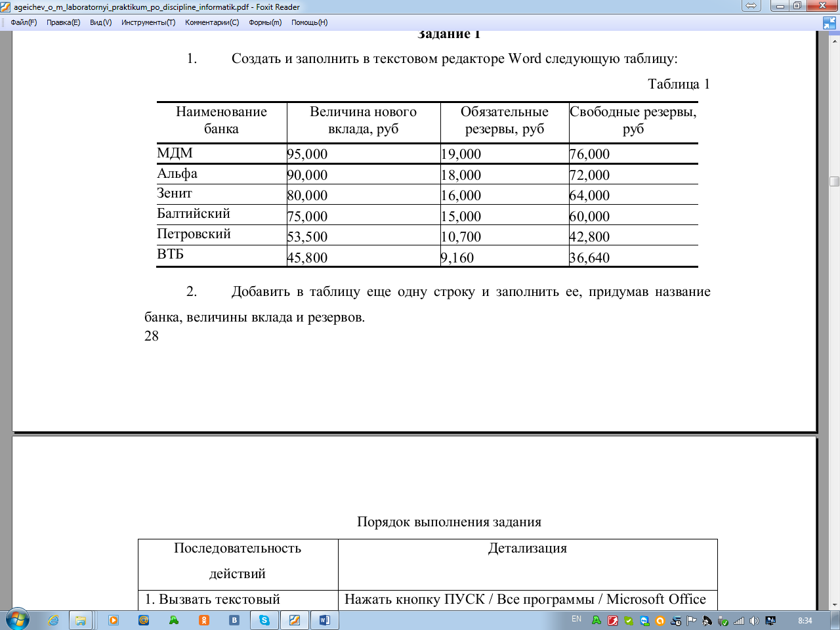This screenshot has width=840, height=630.
Task: Click the 8:34 system clock
Action: (805, 620)
